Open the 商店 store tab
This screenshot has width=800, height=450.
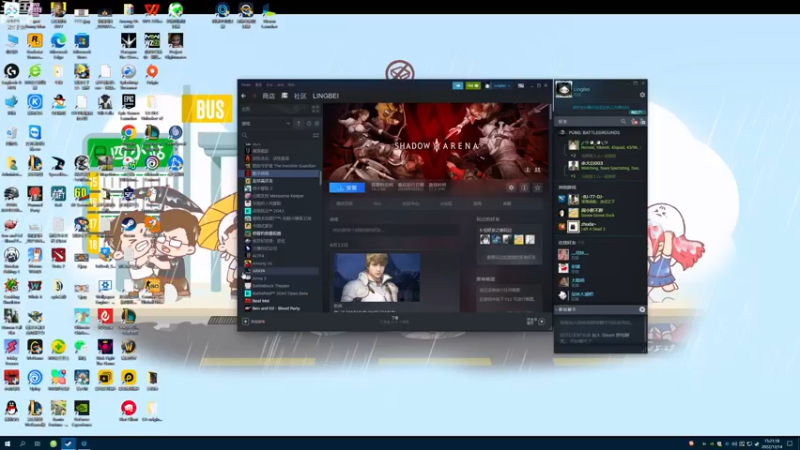(268, 96)
